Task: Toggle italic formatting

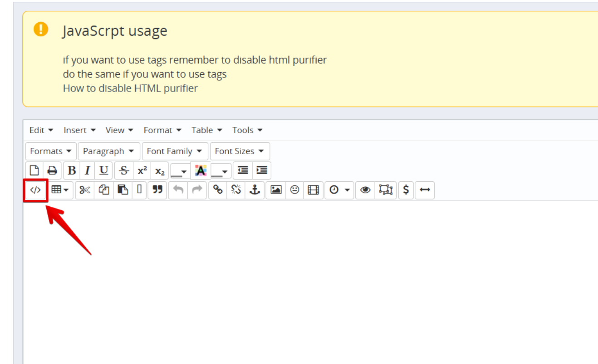Action: [88, 170]
